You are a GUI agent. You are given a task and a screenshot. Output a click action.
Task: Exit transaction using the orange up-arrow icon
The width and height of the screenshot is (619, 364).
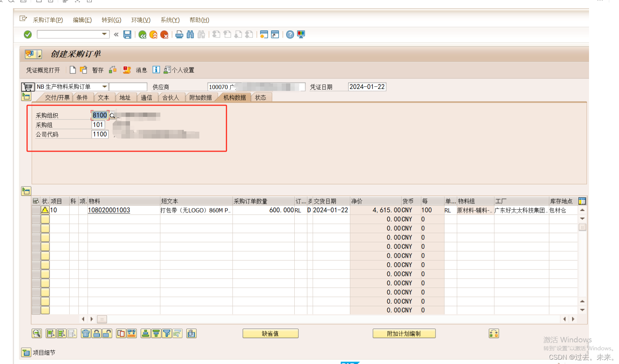tap(153, 35)
